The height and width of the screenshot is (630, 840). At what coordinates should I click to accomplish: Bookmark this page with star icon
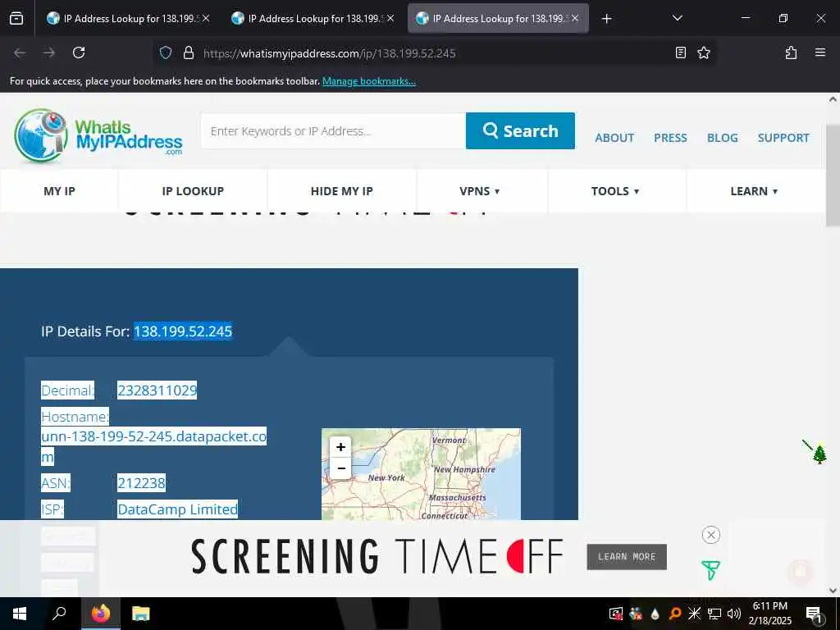[x=703, y=53]
